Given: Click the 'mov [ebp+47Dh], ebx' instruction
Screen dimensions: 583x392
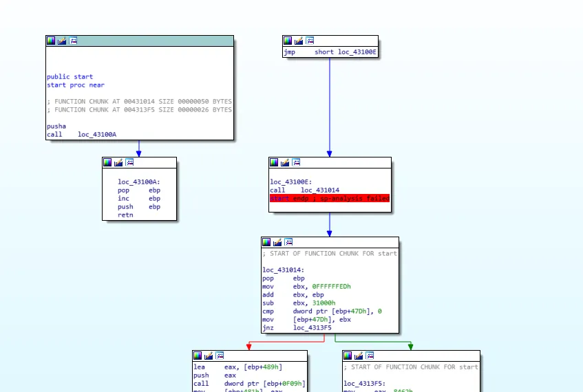Looking at the screenshot, I should click(x=307, y=320).
